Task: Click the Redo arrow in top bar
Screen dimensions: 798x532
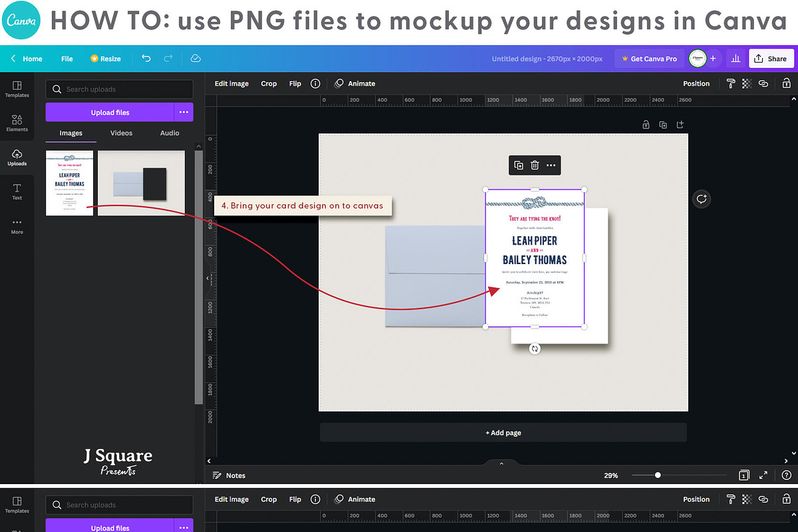Action: pyautogui.click(x=168, y=59)
